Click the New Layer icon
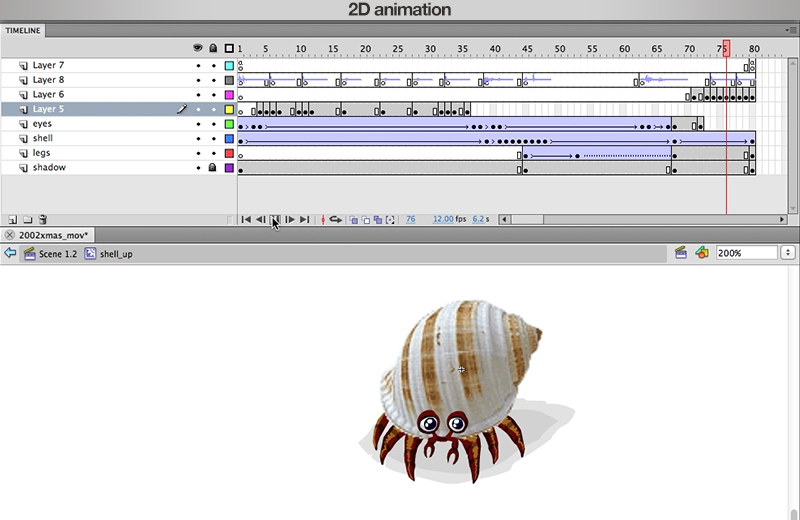 click(12, 219)
